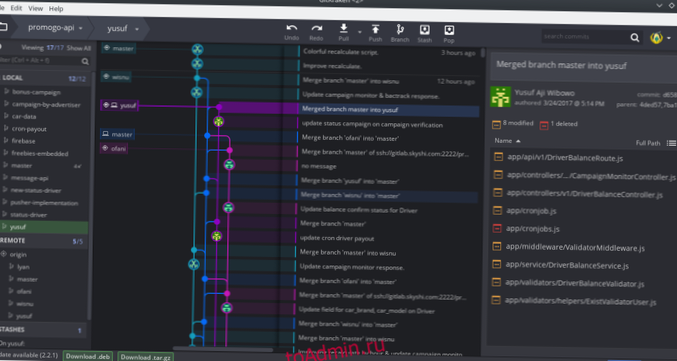This screenshot has width=677, height=361.
Task: Open the Edit menu
Action: [x=16, y=8]
